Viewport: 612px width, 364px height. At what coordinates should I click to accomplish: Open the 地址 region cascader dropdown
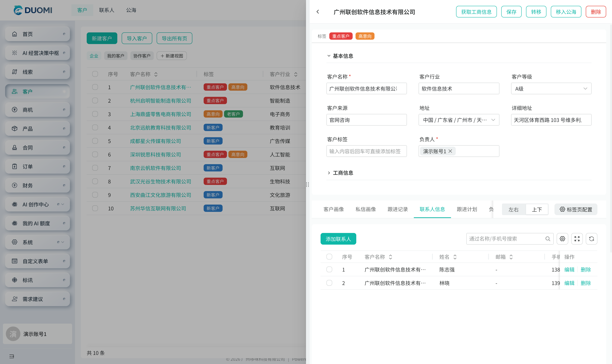(459, 120)
